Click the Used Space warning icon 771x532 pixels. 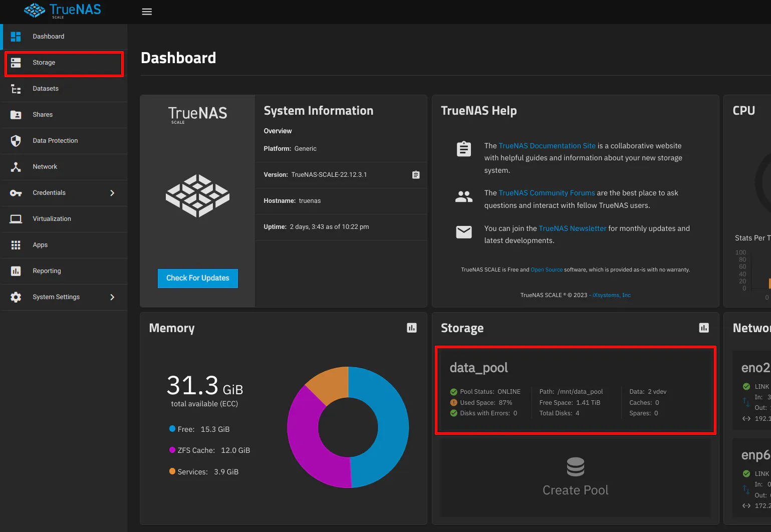(x=454, y=402)
